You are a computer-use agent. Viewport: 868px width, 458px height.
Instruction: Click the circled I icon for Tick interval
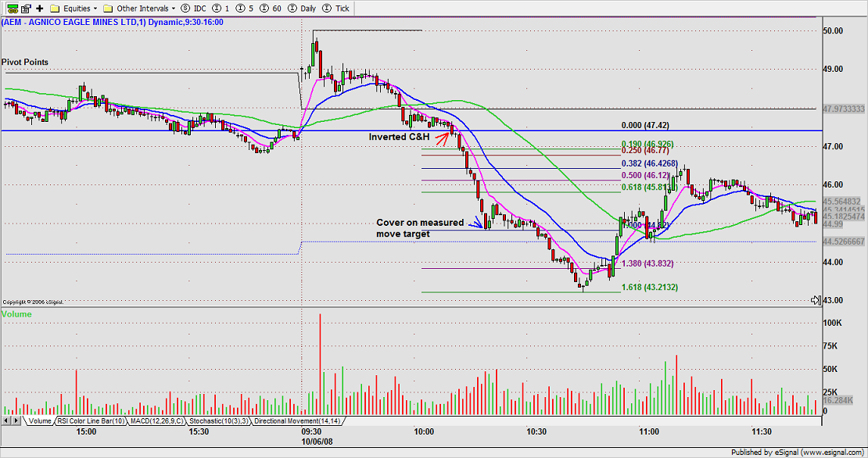327,9
